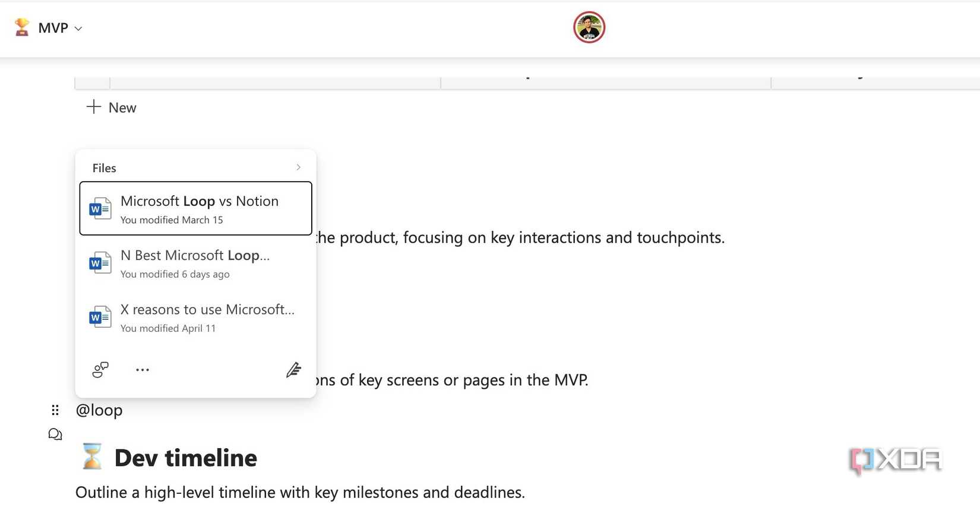The image size is (980, 514).
Task: Click the people mention icon in popup
Action: pyautogui.click(x=100, y=370)
